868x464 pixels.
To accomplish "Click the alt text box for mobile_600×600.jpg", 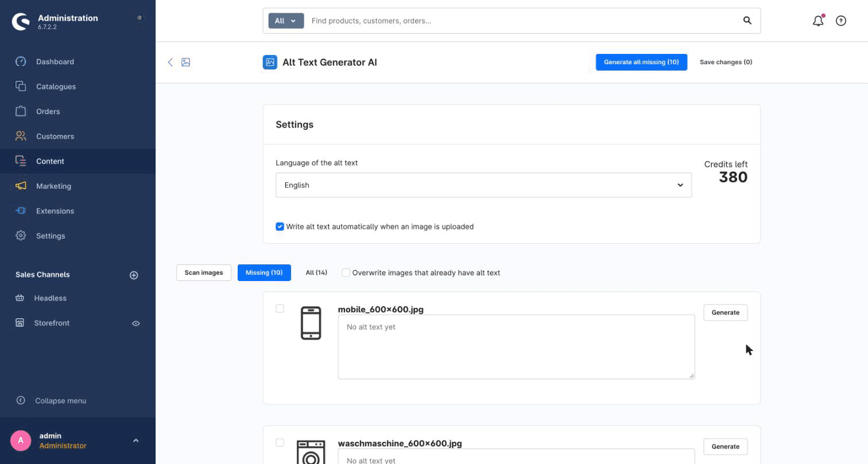I will click(x=516, y=346).
